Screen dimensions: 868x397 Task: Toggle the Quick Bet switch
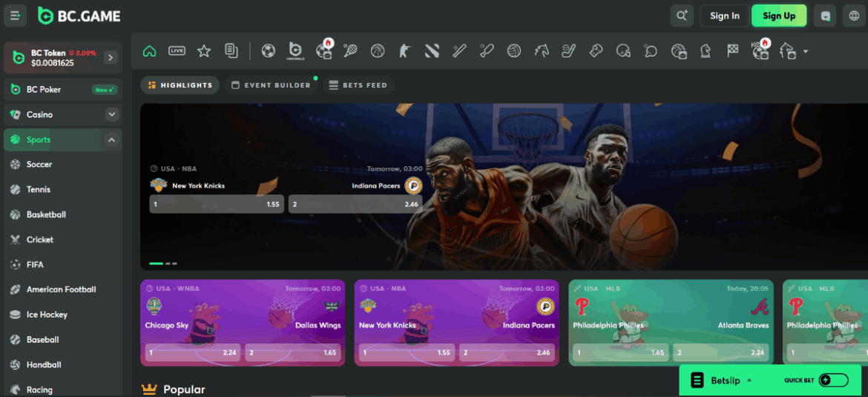[835, 380]
